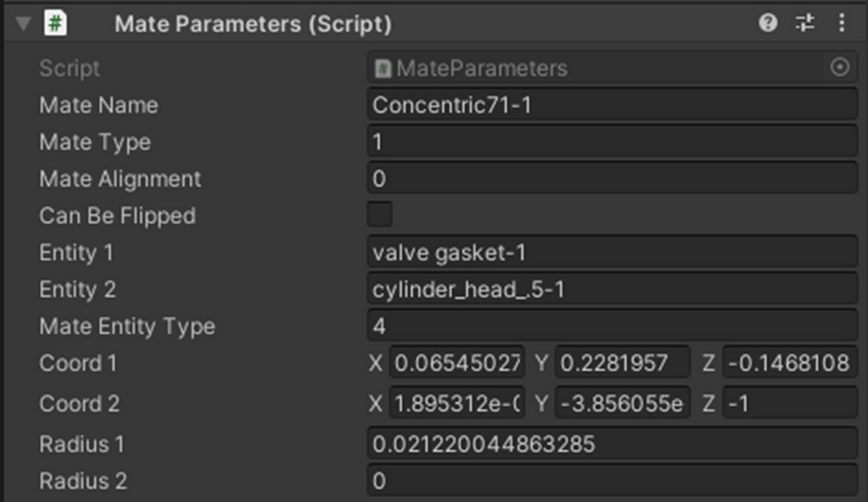
Task: Open the component three-dot context menu
Action: (841, 23)
